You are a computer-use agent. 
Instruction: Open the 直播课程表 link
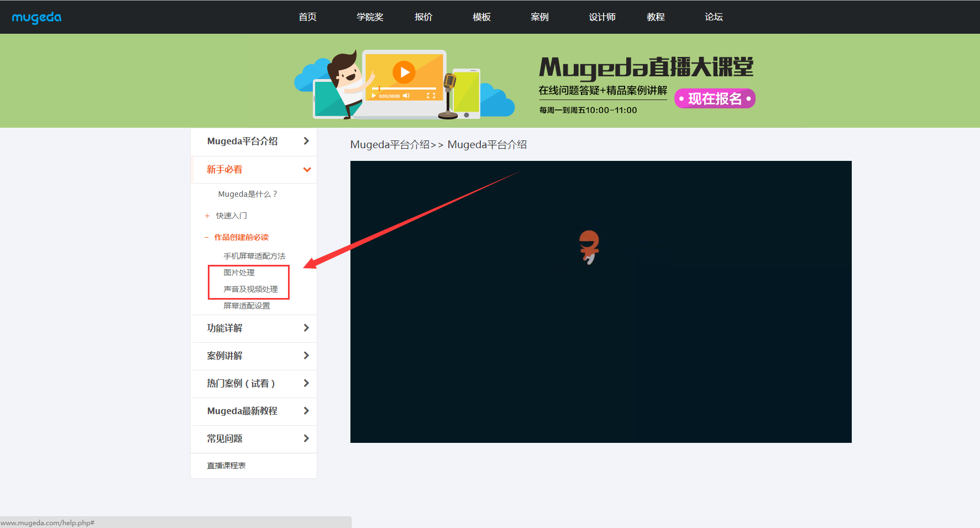coord(226,466)
